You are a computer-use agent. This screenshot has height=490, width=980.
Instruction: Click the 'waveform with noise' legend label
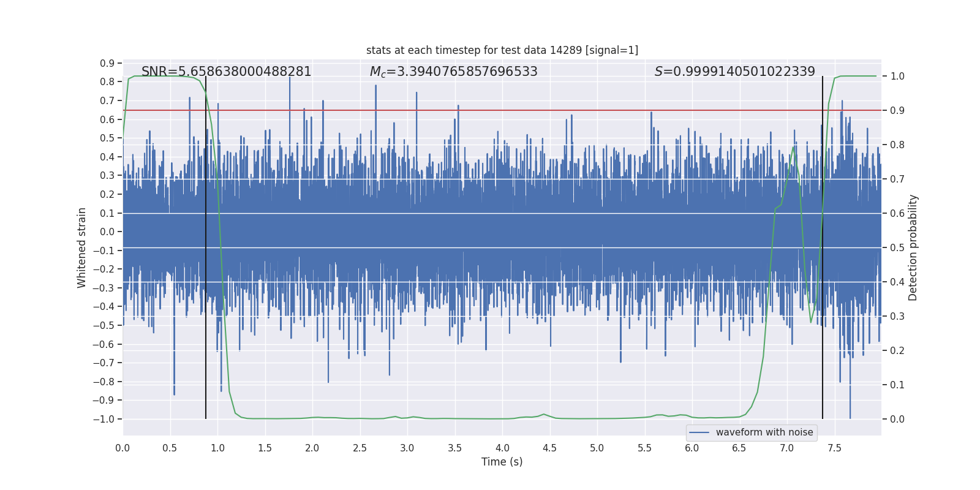pos(764,432)
